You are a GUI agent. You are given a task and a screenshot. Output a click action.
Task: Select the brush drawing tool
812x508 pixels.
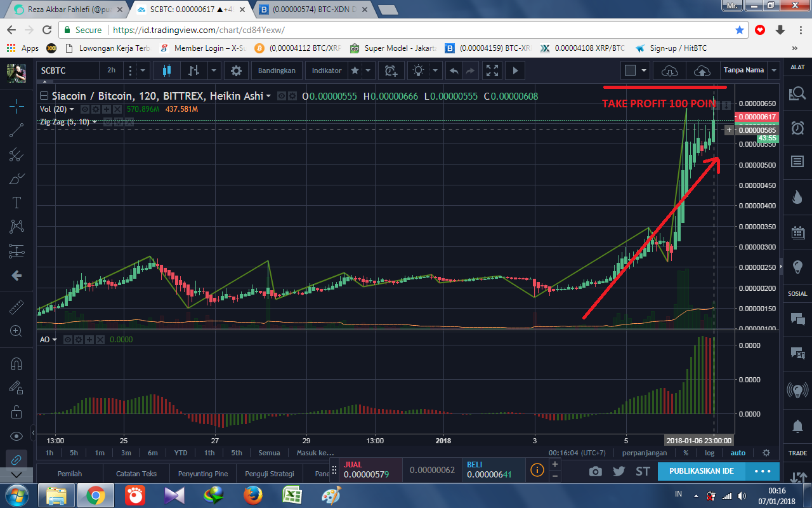pos(16,178)
